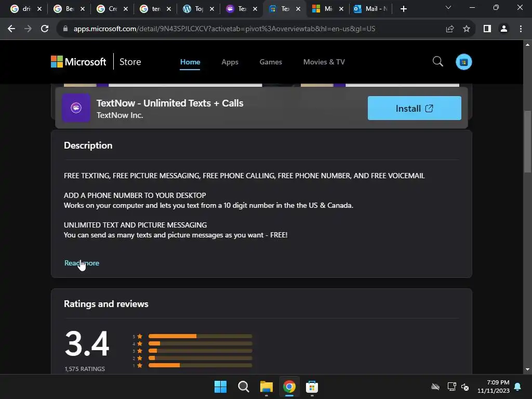The height and width of the screenshot is (399, 532).
Task: Click the share page icon in address bar
Action: tap(449, 29)
